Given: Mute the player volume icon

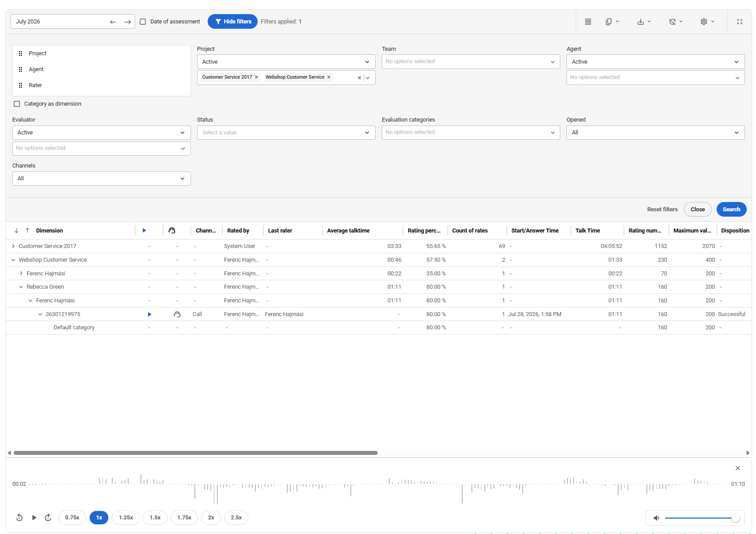Looking at the screenshot, I should [656, 518].
